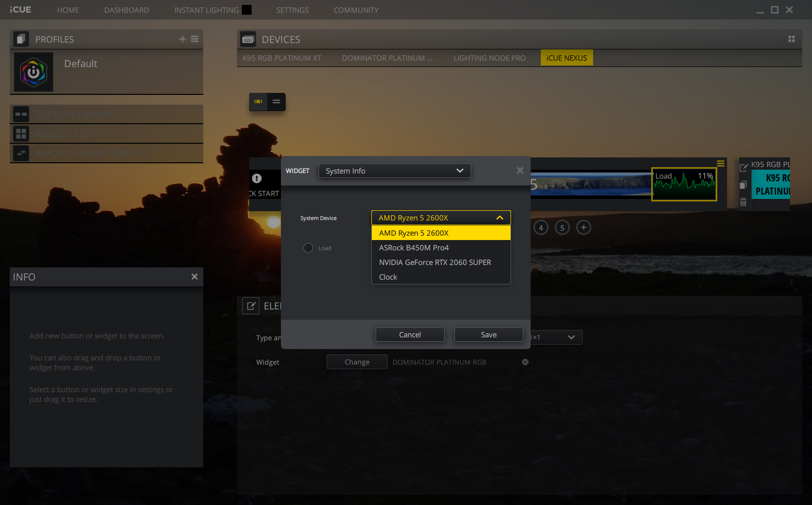
Task: Select the Load radio button
Action: click(x=308, y=248)
